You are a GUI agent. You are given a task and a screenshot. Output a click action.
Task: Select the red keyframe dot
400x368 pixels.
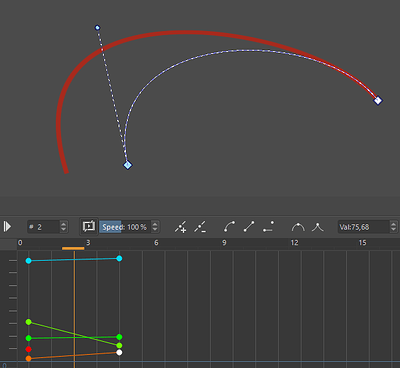29,349
